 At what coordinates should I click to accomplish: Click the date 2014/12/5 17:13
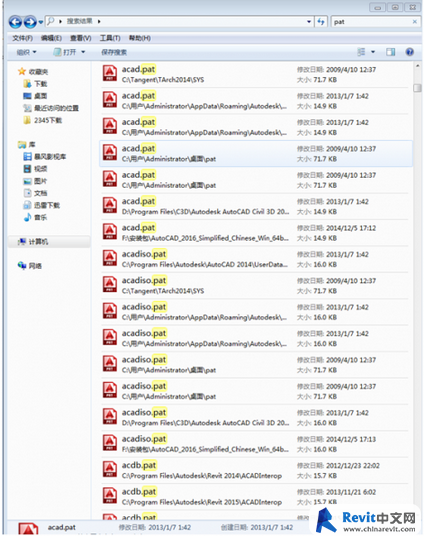pyautogui.click(x=351, y=439)
